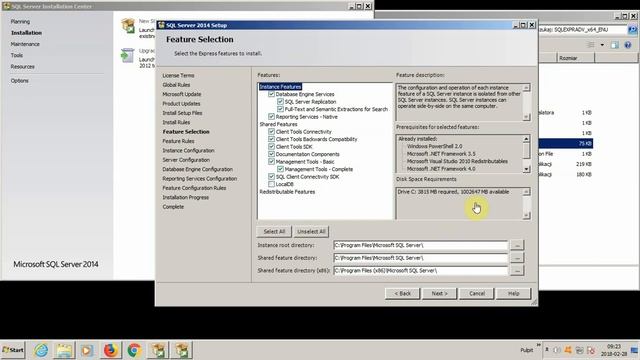This screenshot has height=360, width=640.
Task: Select Instance Features tree node
Action: click(280, 87)
